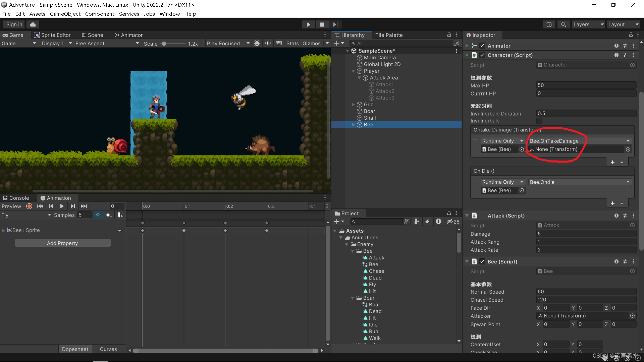Screen dimensions: 644x362
Task: Disable the Character script checkbox
Action: 482,55
